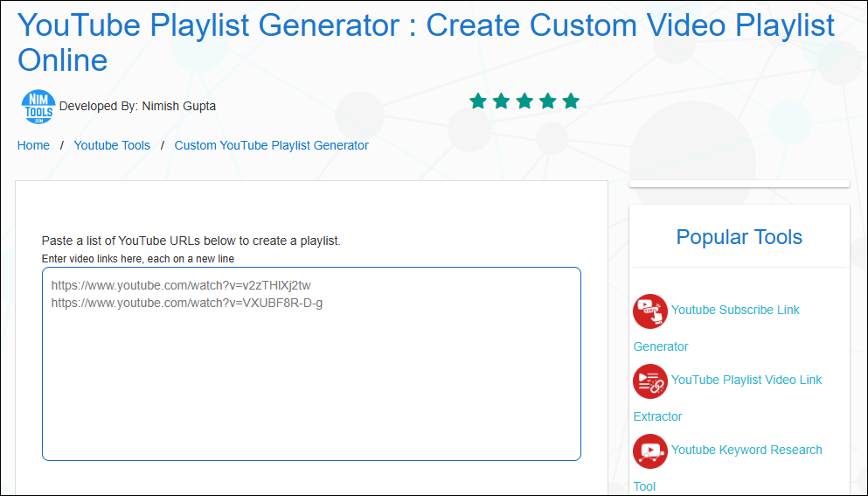The width and height of the screenshot is (868, 496).
Task: Click 'Enter video links here' label
Action: pyautogui.click(x=138, y=259)
